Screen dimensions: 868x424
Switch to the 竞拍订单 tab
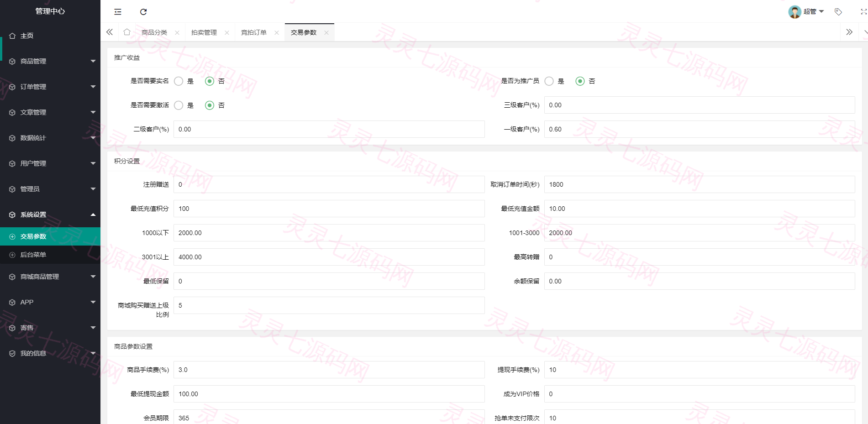click(254, 32)
